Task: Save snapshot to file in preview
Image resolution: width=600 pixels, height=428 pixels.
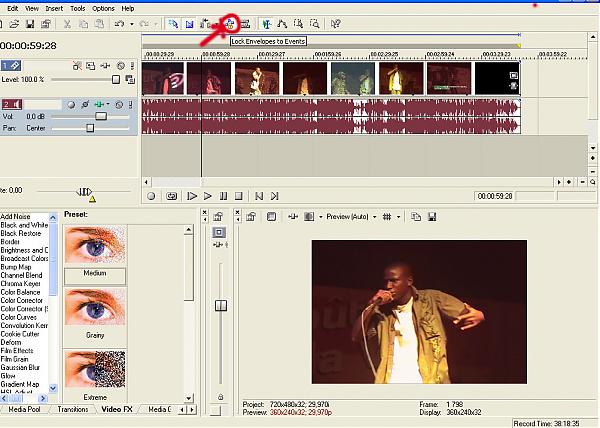Action: [432, 217]
